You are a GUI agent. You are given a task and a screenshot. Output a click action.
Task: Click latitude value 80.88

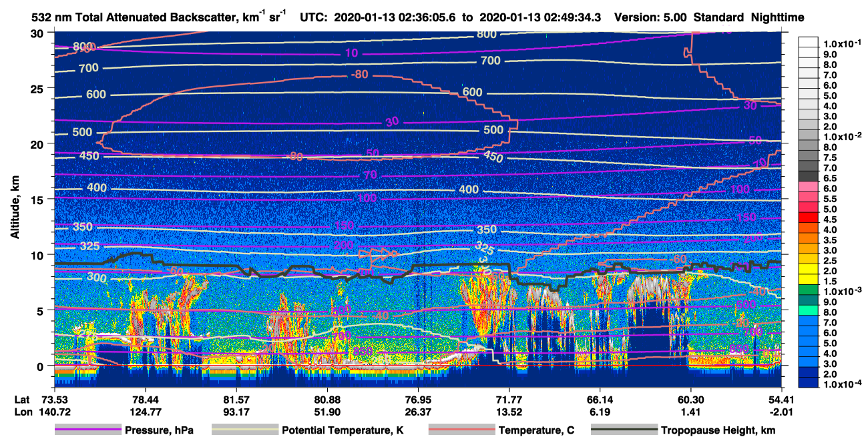tap(327, 400)
